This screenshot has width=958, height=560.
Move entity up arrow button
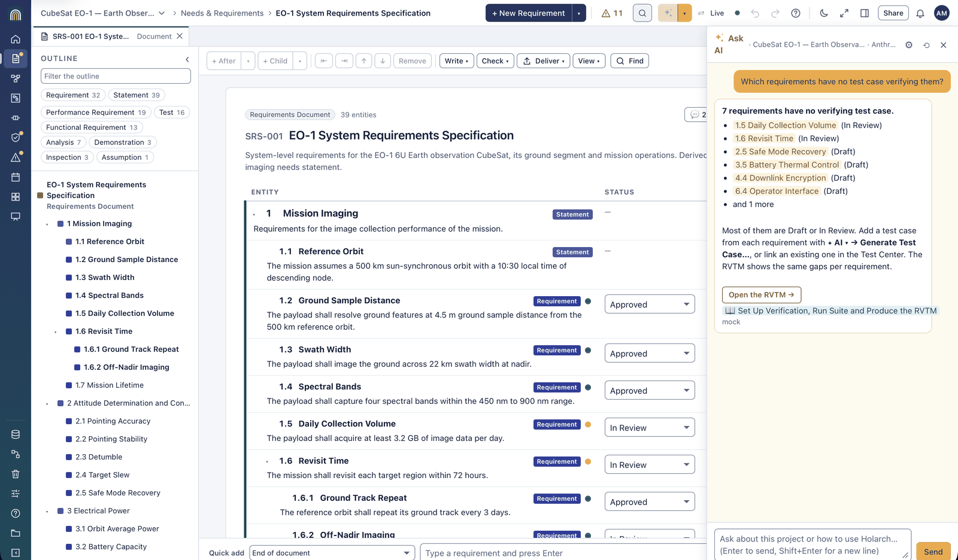click(364, 61)
